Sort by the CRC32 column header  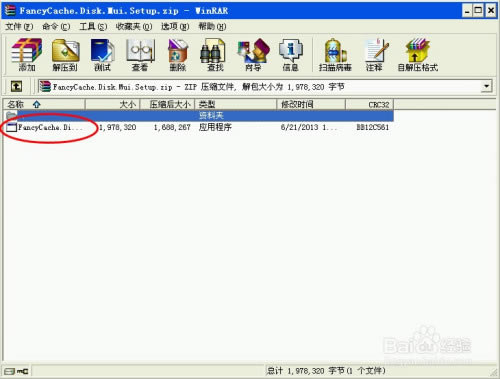pos(370,104)
